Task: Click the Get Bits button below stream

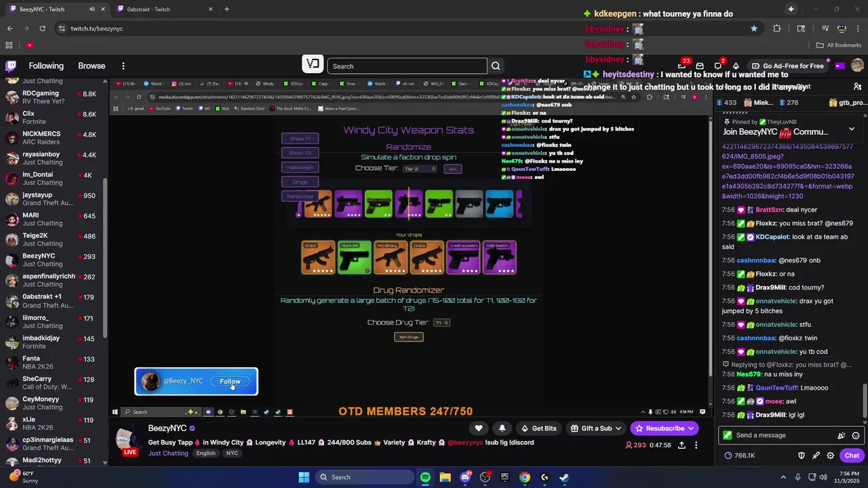Action: pos(538,428)
